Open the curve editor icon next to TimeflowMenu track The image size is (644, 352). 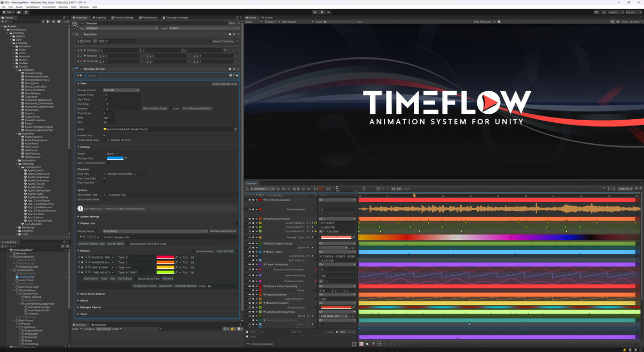250,209
